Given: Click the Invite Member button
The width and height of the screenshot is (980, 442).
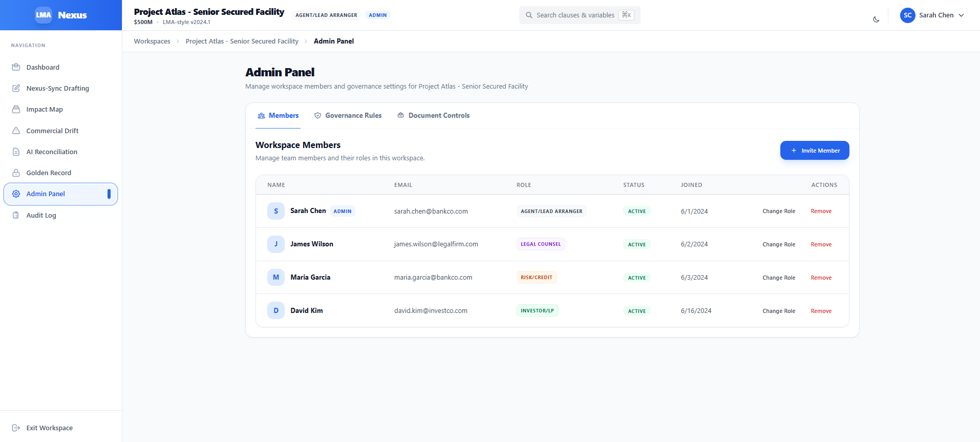Looking at the screenshot, I should point(815,151).
